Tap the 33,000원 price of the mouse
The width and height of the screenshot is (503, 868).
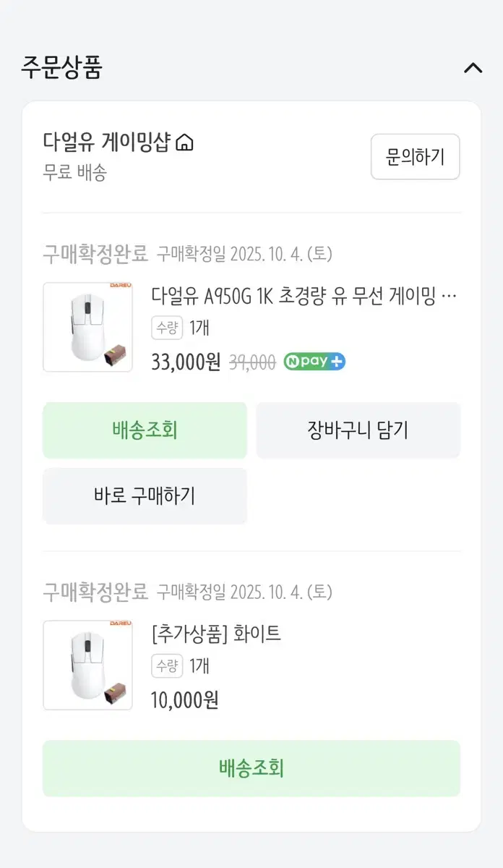pos(186,362)
